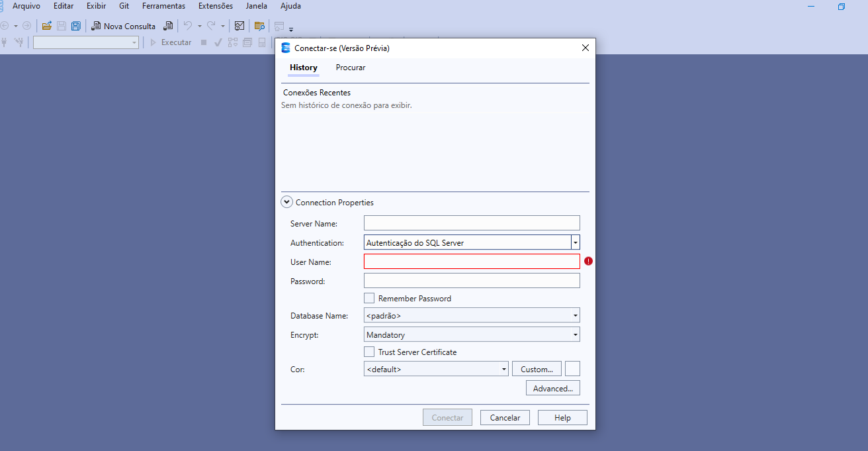Viewport: 868px width, 451px height.
Task: Click the red User Name error icon
Action: [x=589, y=261]
